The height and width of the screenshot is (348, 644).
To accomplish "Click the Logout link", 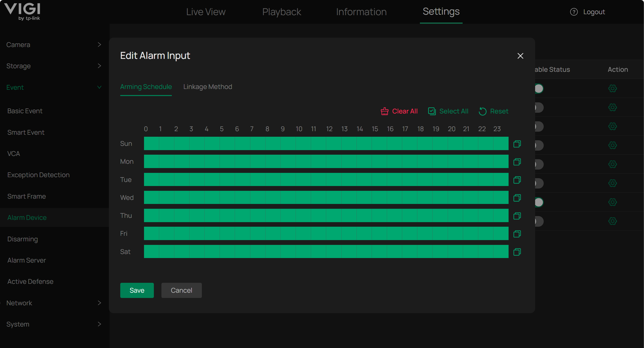I will tap(594, 12).
